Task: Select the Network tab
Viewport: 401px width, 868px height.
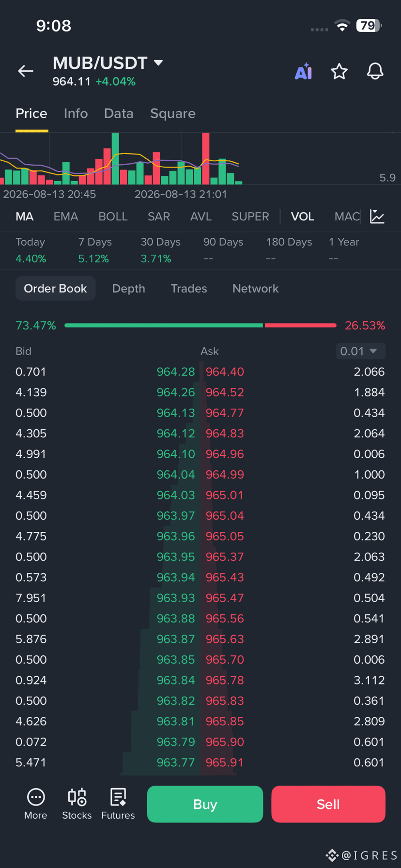Action: coord(255,289)
